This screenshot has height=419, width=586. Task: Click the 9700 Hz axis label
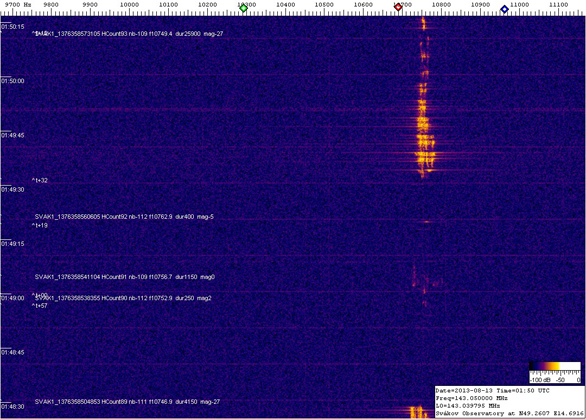[x=18, y=5]
